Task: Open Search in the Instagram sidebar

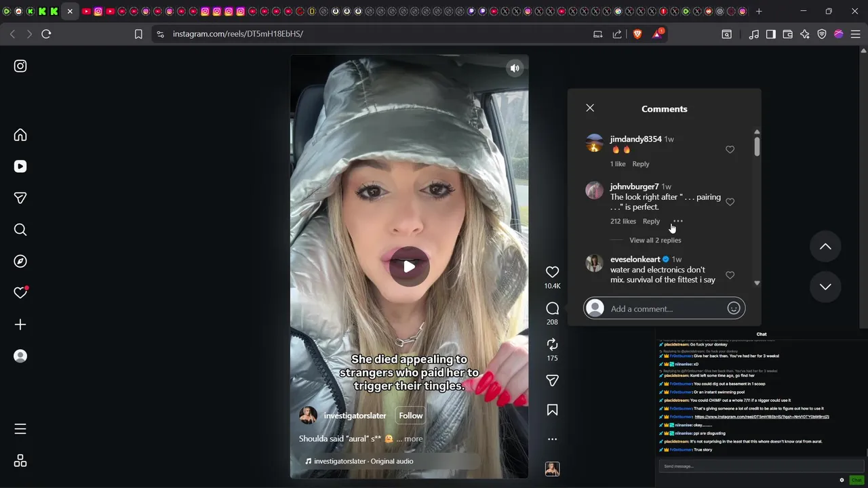Action: point(20,230)
